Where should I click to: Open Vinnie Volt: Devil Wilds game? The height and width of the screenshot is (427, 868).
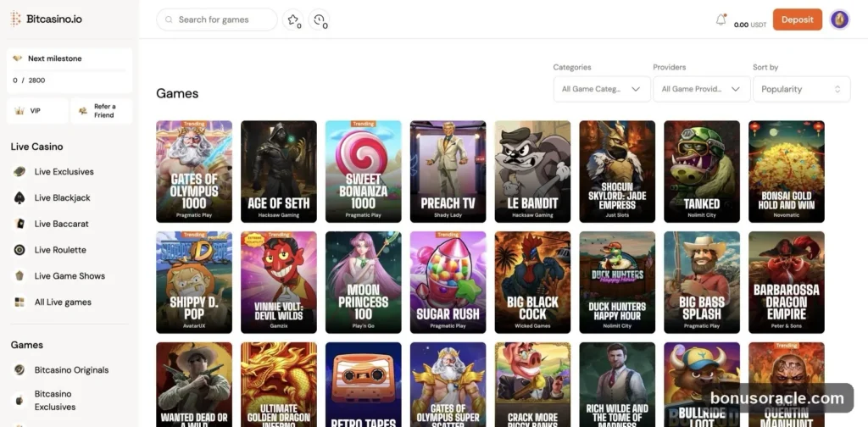tap(278, 282)
